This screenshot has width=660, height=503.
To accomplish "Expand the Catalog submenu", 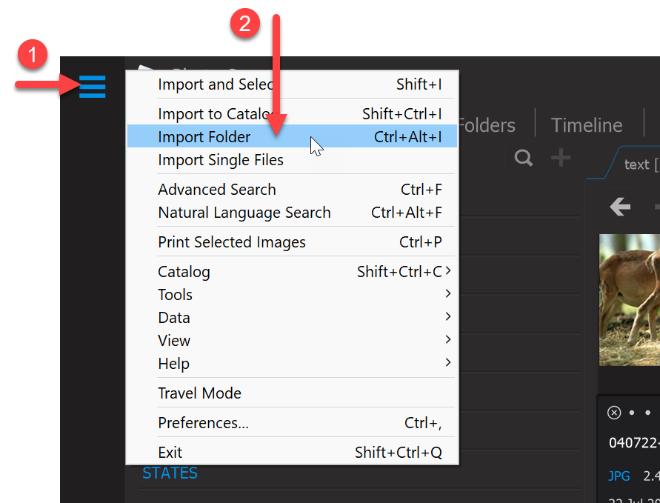I will 292,271.
